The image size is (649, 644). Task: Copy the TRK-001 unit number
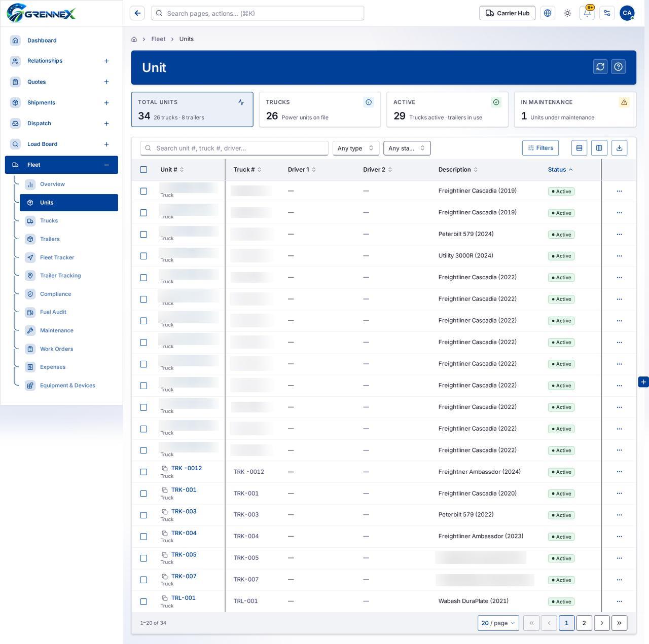pyautogui.click(x=165, y=490)
